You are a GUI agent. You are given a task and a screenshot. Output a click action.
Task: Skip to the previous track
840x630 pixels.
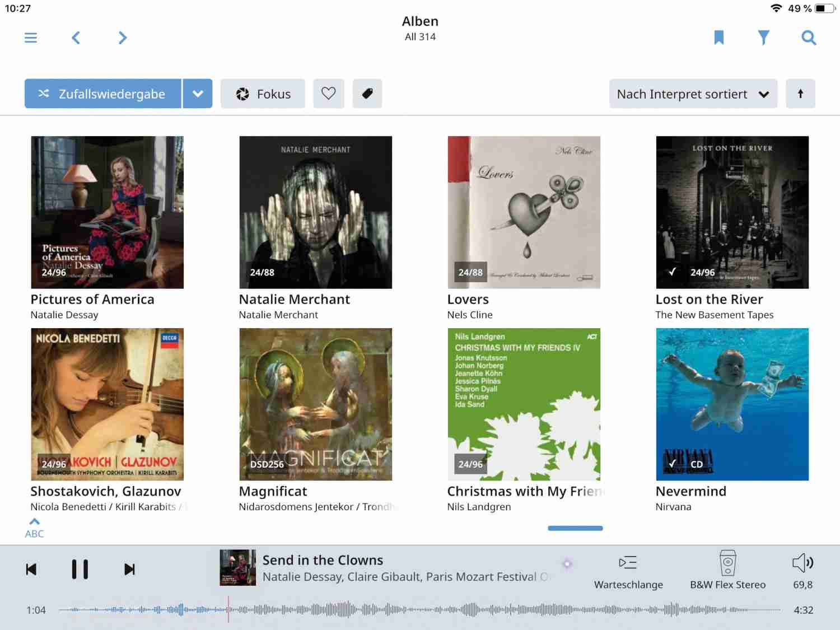tap(31, 570)
